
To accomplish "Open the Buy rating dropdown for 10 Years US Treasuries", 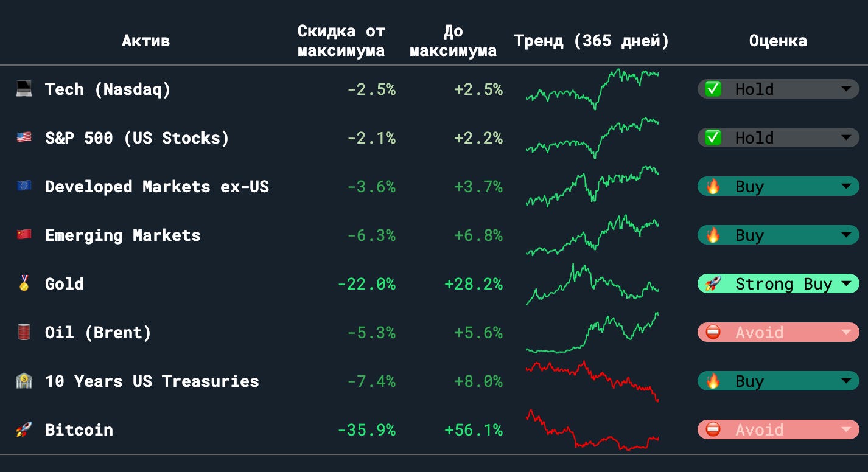I will pos(778,381).
